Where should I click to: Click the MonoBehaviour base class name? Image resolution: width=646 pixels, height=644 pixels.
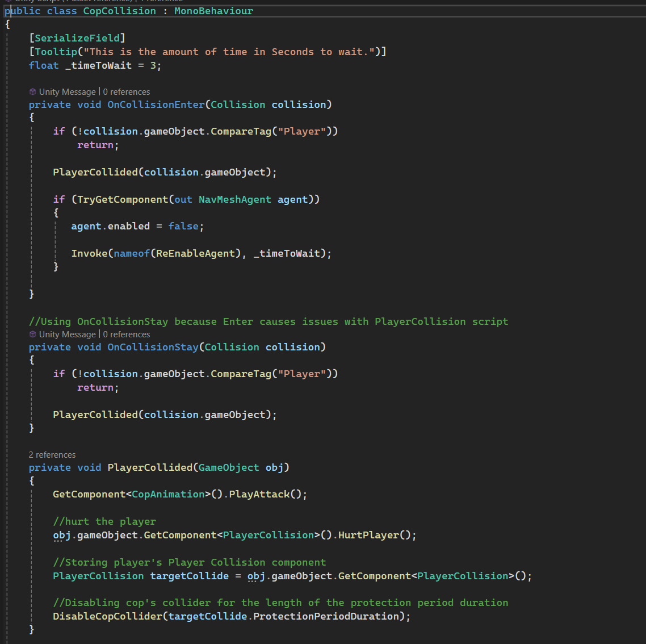[213, 11]
